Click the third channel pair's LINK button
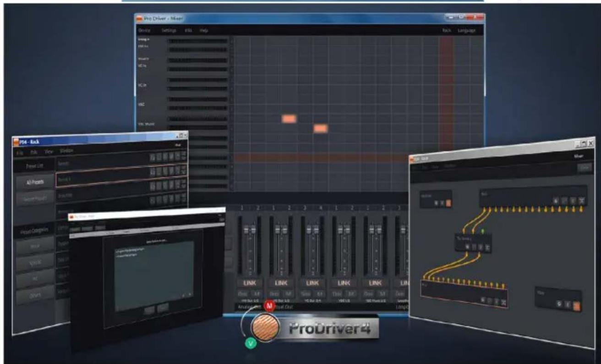Image resolution: width=601 pixels, height=364 pixels. click(x=312, y=283)
